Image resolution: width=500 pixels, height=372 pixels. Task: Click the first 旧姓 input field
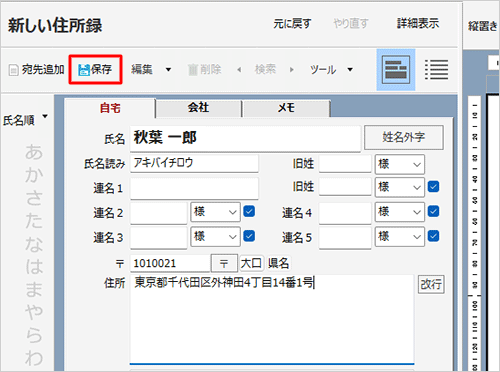tap(345, 164)
